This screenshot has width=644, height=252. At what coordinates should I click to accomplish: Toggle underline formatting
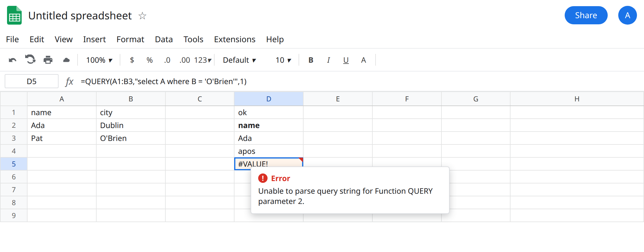pyautogui.click(x=346, y=60)
